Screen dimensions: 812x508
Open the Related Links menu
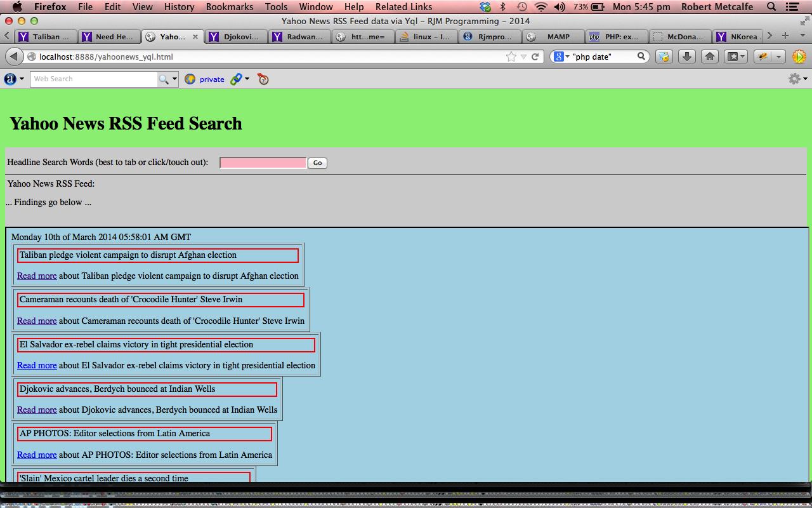click(x=403, y=7)
